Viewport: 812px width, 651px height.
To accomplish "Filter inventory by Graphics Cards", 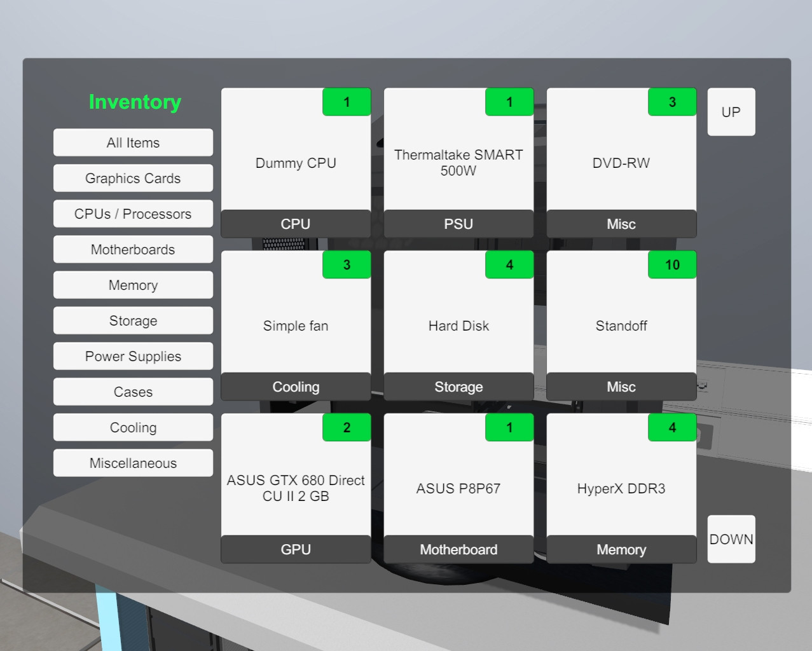I will pyautogui.click(x=133, y=179).
